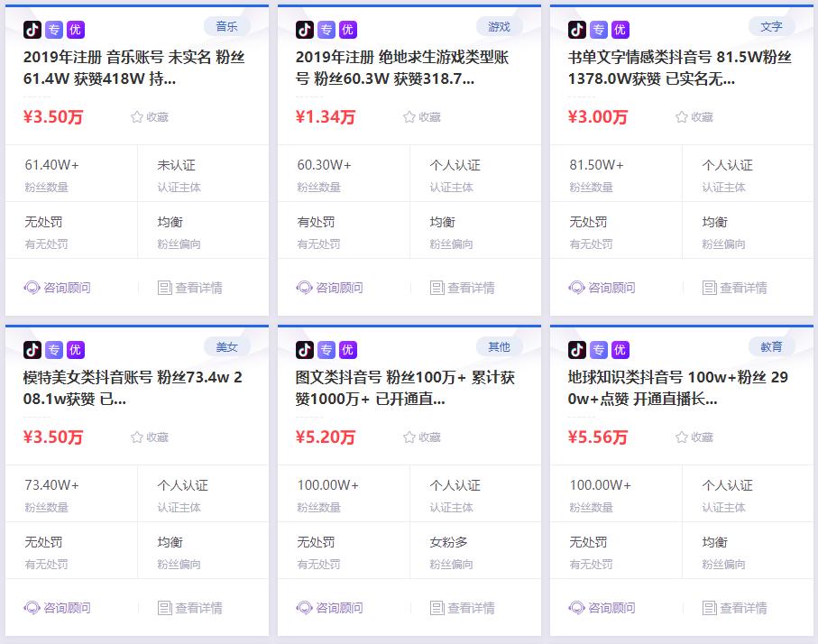Click the 专 badge on the 文字 card
The height and width of the screenshot is (644, 818).
pos(599,29)
